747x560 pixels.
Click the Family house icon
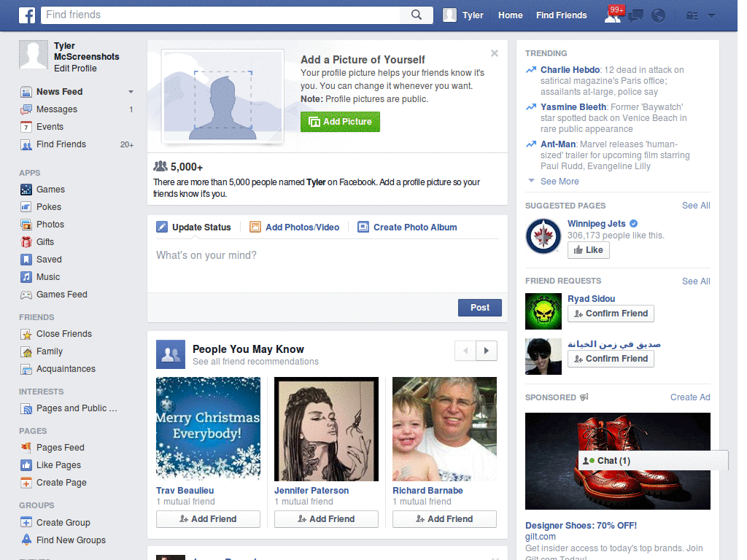26,352
